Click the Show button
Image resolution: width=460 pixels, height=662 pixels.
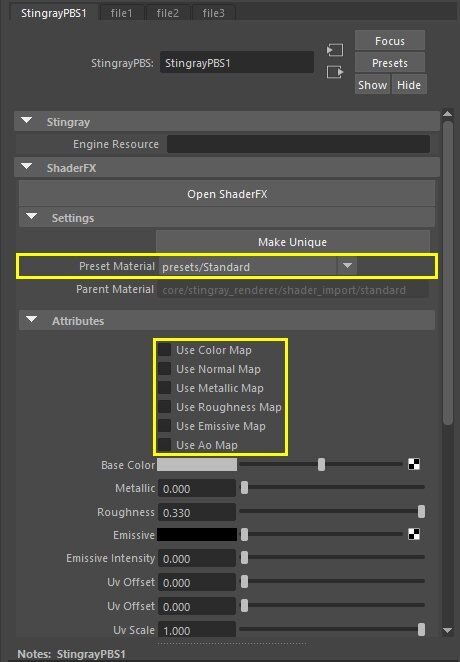[x=372, y=85]
